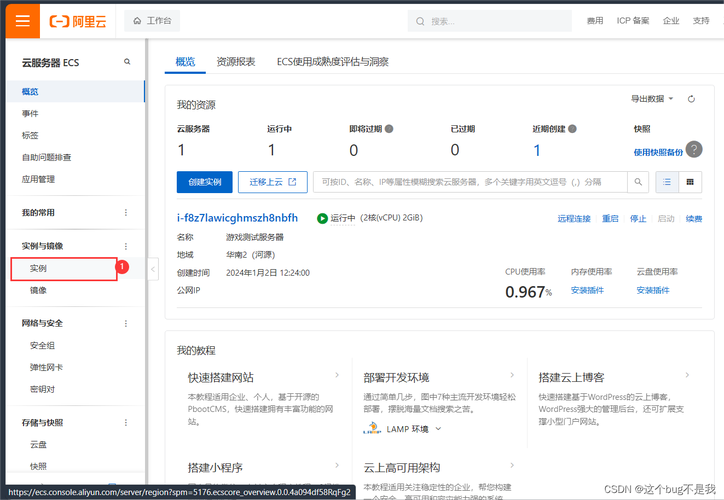
Task: Switch to the 资源报表 tab
Action: point(236,62)
